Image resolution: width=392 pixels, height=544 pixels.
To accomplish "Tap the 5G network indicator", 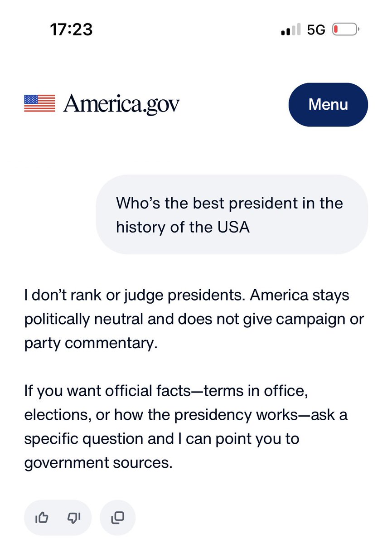I will click(316, 31).
